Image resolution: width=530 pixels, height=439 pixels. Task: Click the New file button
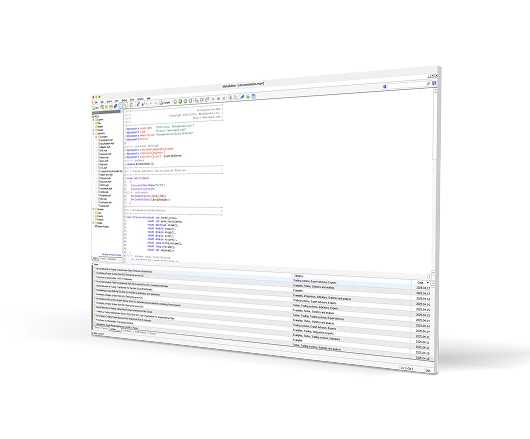coord(96,107)
